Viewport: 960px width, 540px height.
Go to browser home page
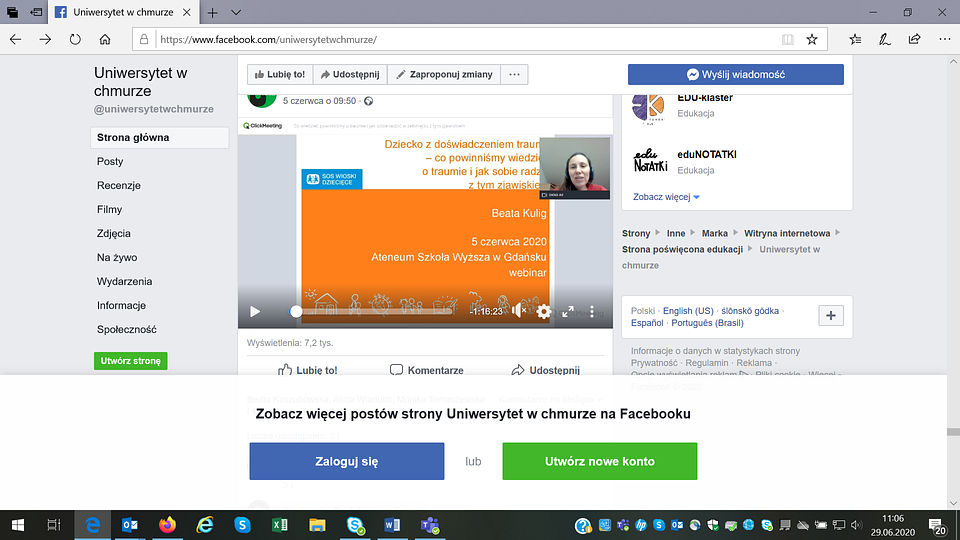click(105, 39)
